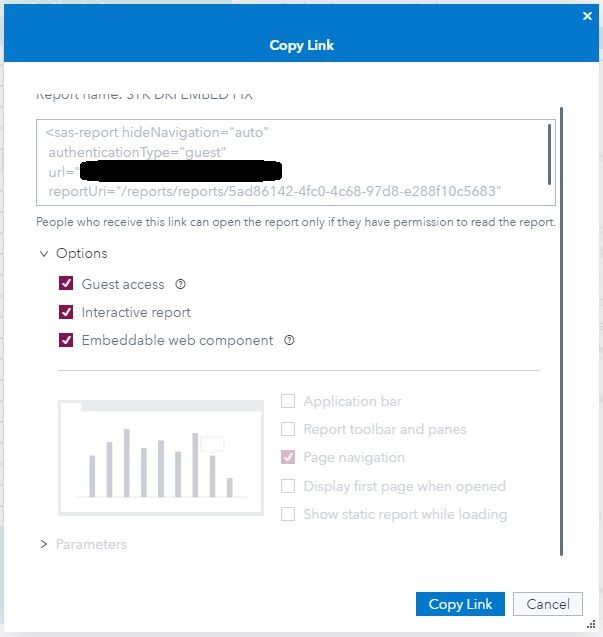603x637 pixels.
Task: Click the Embeddable web component help icon
Action: [x=290, y=340]
